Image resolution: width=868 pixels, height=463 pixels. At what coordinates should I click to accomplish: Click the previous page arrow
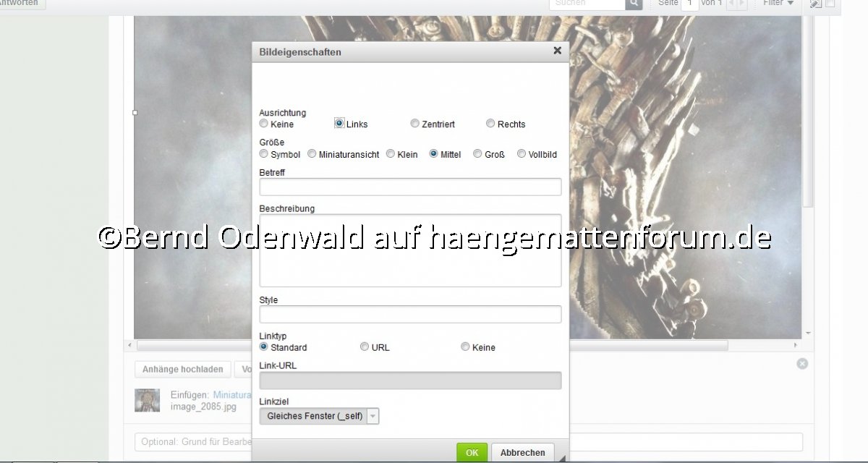[731, 4]
